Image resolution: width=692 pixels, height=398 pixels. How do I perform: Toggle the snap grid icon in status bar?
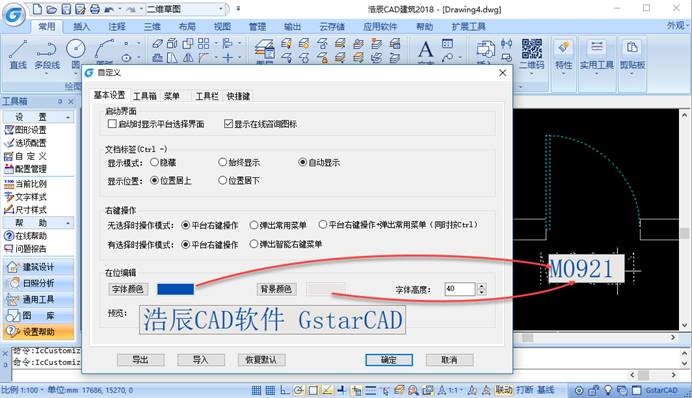click(x=256, y=390)
